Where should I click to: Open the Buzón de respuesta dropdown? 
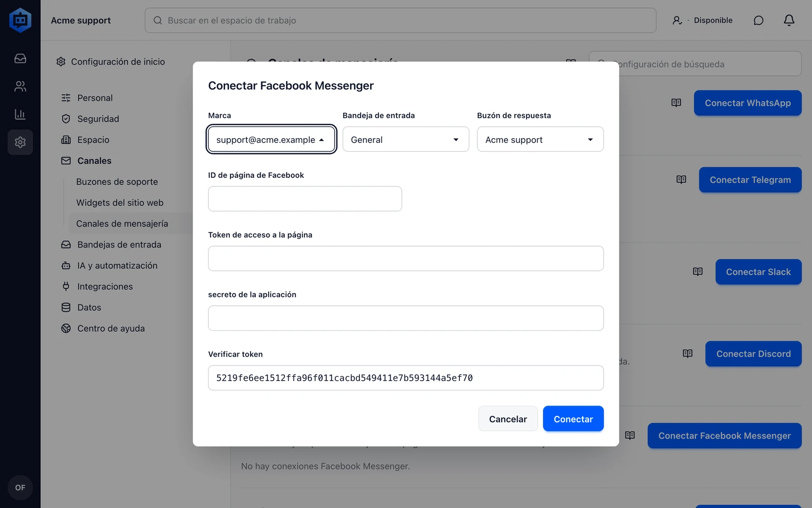[x=540, y=139]
